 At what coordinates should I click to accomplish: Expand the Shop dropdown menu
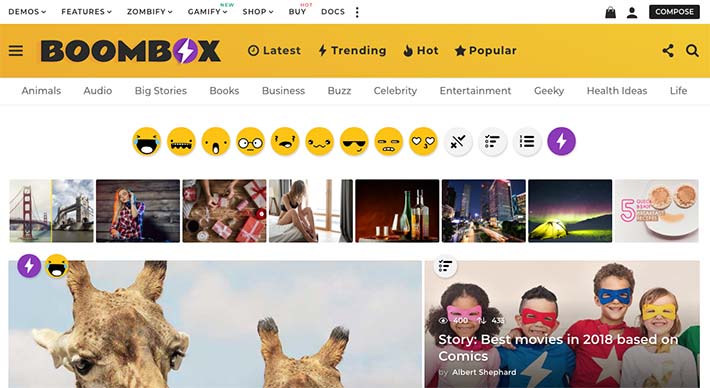258,12
